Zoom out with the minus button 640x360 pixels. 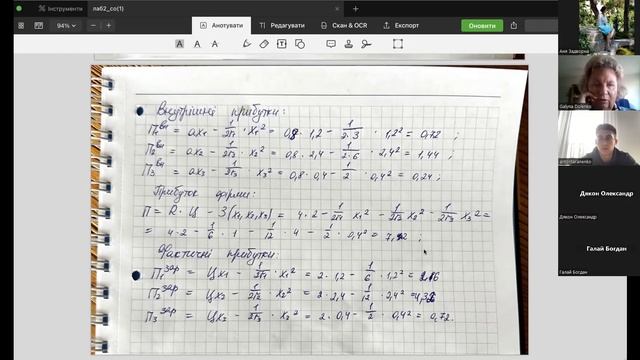(x=93, y=25)
